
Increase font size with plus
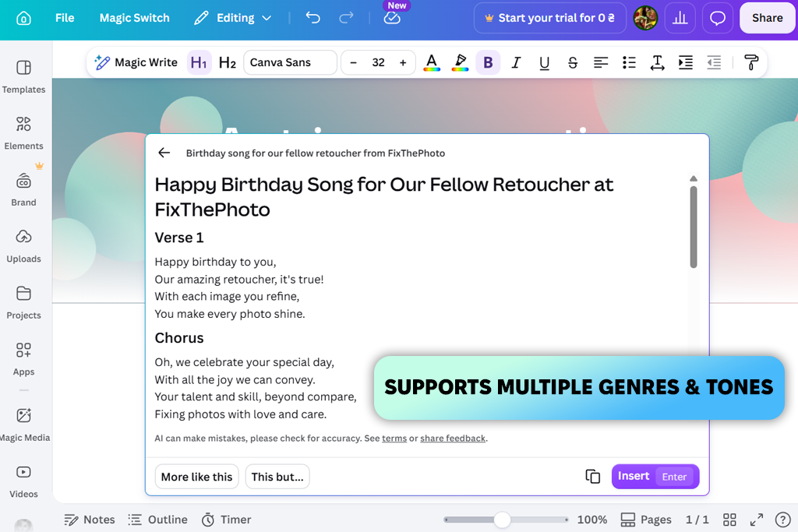[x=403, y=62]
